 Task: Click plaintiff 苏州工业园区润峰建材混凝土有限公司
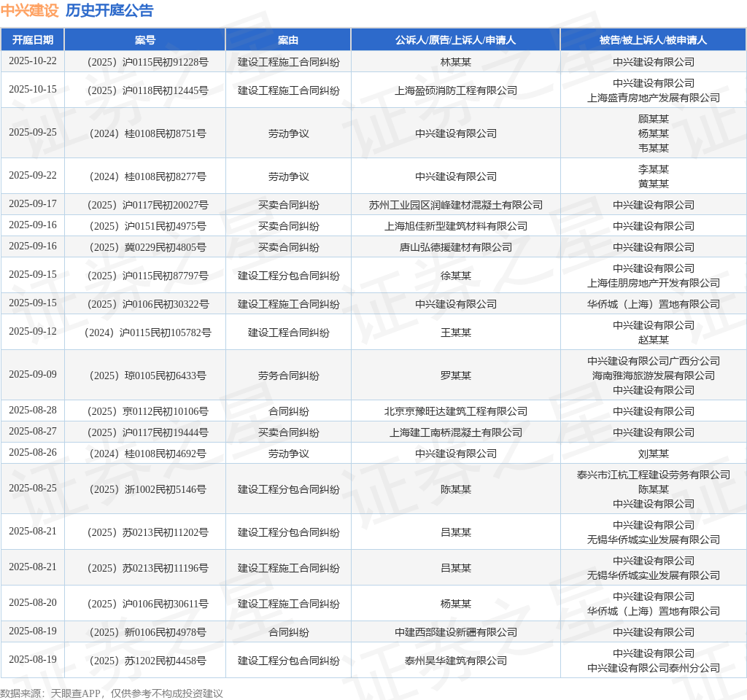pos(455,205)
